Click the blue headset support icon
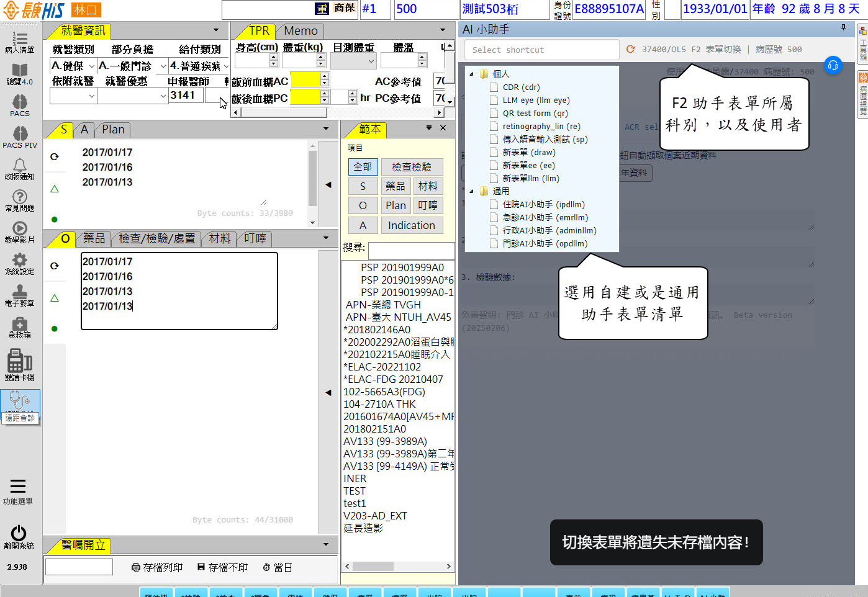 pos(833,65)
